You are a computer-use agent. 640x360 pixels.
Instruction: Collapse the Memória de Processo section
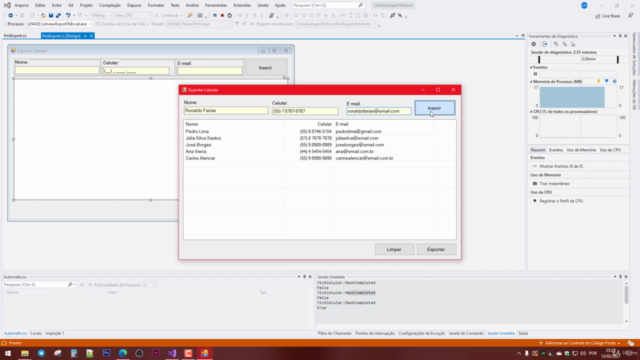531,82
